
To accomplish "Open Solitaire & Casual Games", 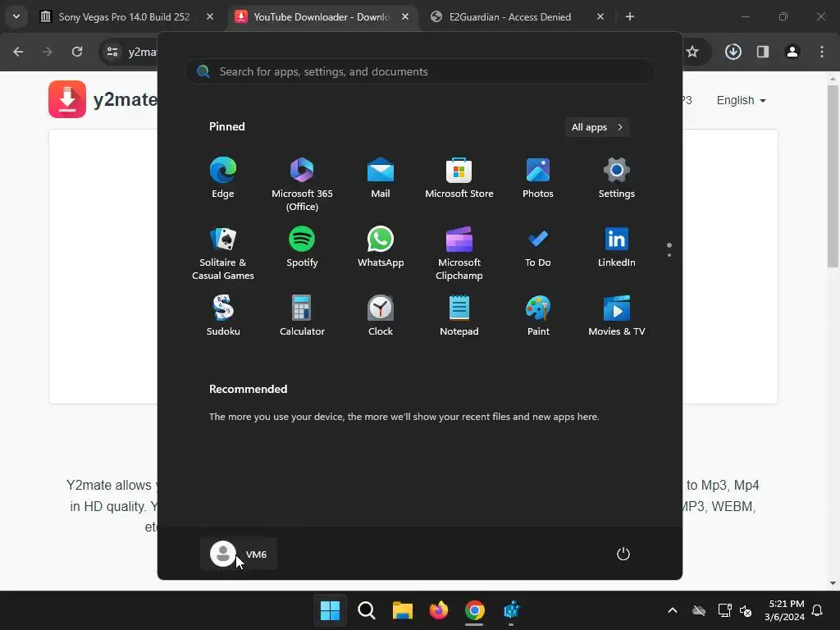I will 223,253.
